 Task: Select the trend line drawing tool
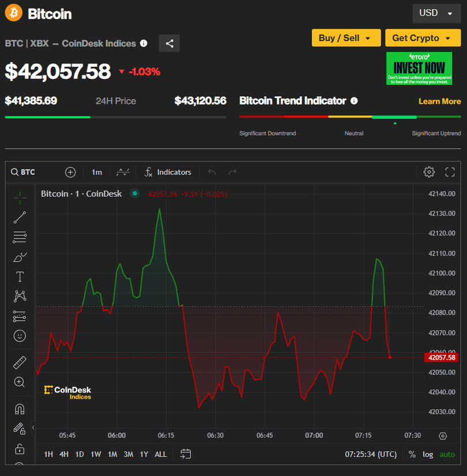click(20, 217)
